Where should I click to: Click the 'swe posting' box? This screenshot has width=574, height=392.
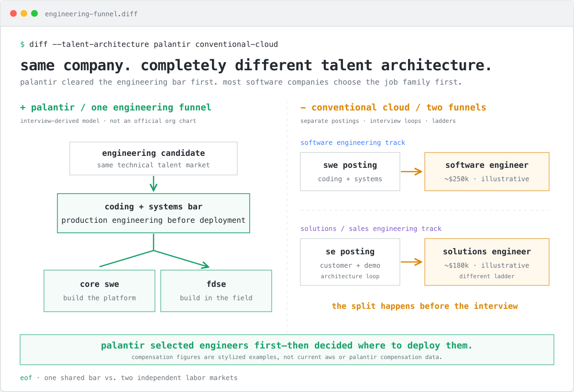(x=350, y=172)
